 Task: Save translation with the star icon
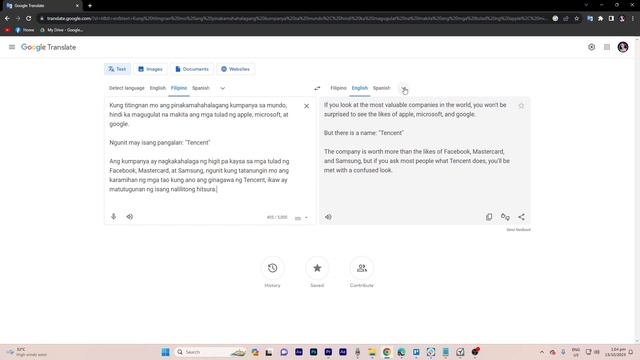point(521,106)
